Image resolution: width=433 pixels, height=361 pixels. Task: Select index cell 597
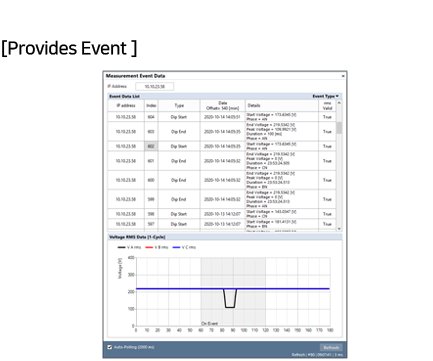click(151, 224)
